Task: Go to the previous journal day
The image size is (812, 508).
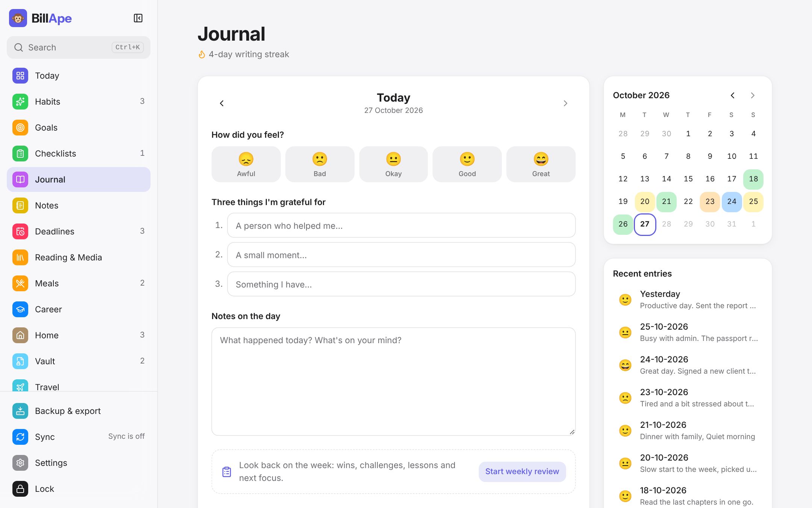Action: click(222, 103)
